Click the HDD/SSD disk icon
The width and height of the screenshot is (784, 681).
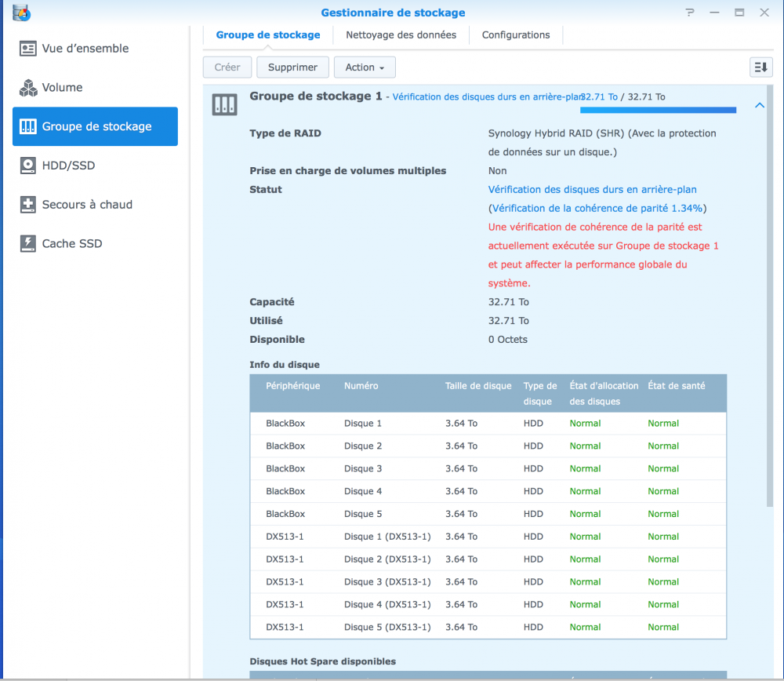(x=28, y=166)
